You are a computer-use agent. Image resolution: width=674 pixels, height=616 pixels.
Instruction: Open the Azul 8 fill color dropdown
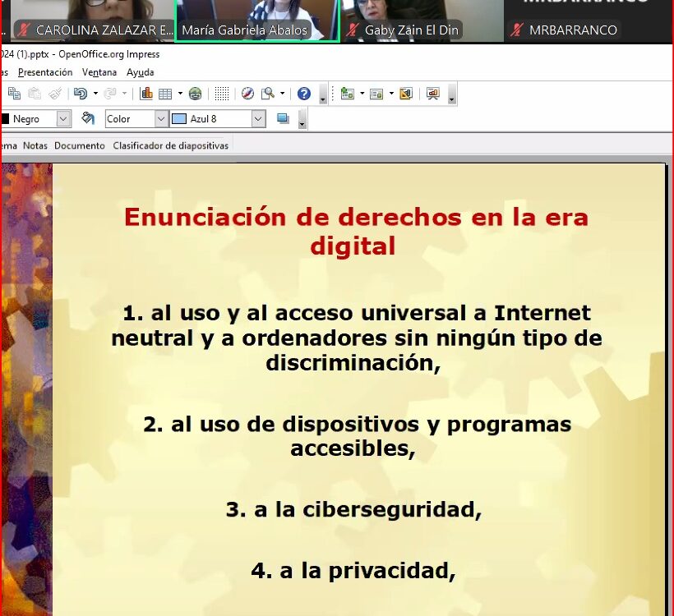(258, 119)
